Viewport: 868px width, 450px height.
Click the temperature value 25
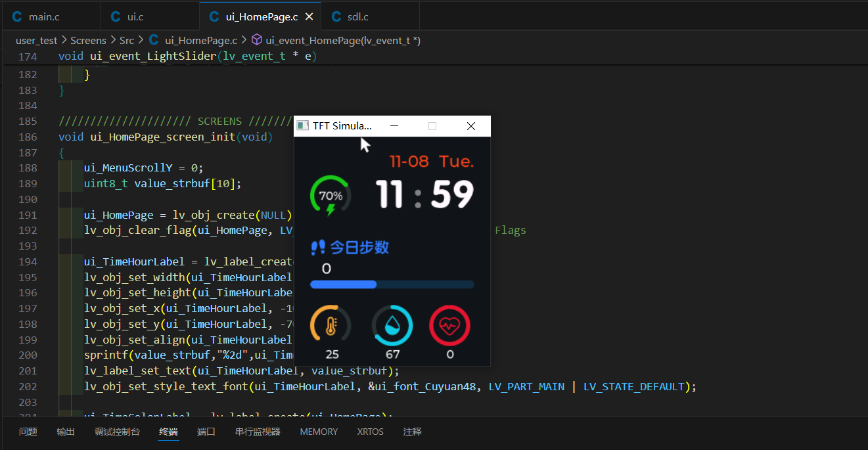click(332, 355)
